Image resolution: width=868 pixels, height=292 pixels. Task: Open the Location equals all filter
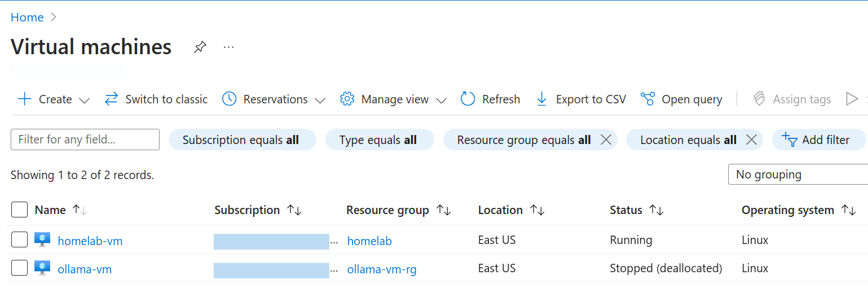coord(688,140)
